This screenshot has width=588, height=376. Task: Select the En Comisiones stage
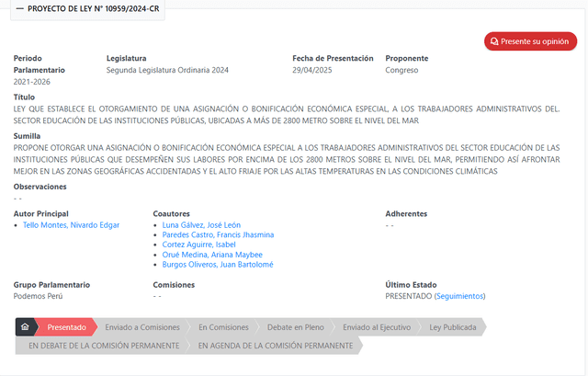[x=223, y=326]
